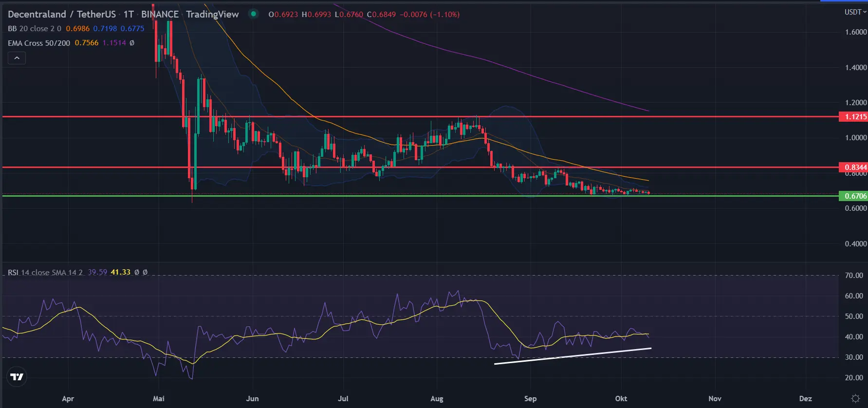The width and height of the screenshot is (868, 408).
Task: Click the Mai label on time axis
Action: [x=159, y=398]
